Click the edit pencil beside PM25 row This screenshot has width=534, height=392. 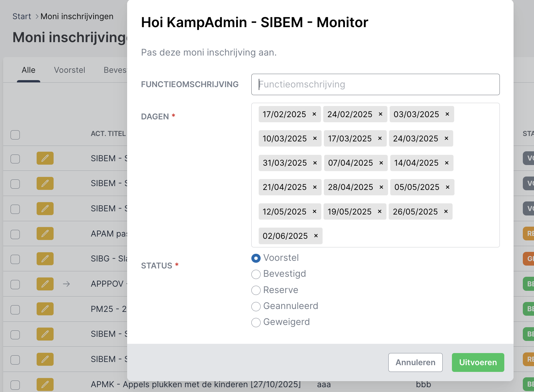pyautogui.click(x=45, y=309)
